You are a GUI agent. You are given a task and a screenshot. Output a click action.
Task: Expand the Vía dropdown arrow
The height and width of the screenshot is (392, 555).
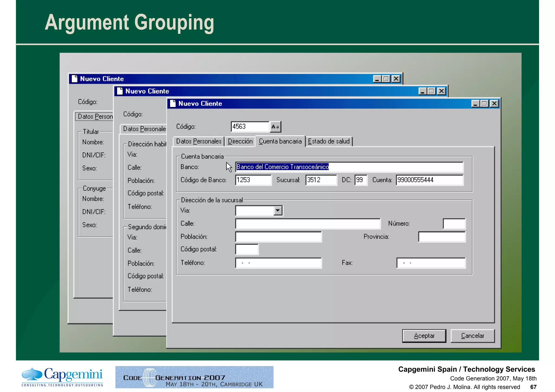click(278, 210)
